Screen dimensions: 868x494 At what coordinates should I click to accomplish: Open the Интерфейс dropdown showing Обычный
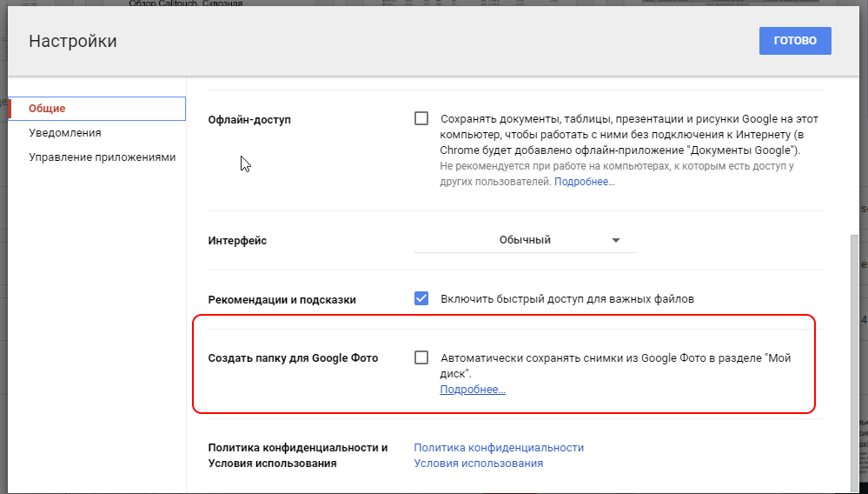click(524, 240)
